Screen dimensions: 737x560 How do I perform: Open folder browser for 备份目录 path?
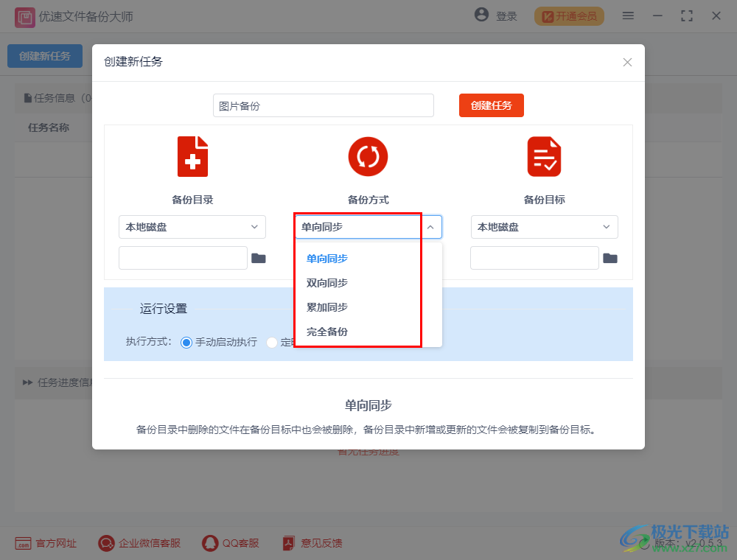259,257
